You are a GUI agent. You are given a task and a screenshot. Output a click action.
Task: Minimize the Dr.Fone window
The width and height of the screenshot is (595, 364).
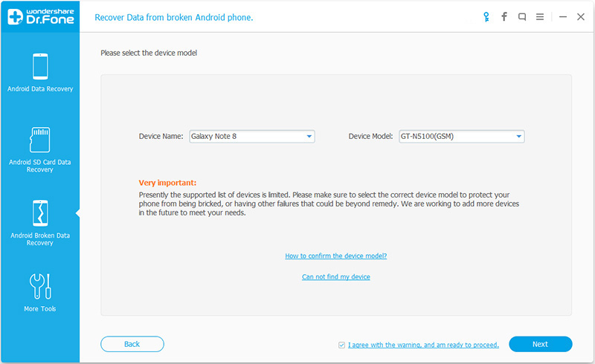coord(563,16)
